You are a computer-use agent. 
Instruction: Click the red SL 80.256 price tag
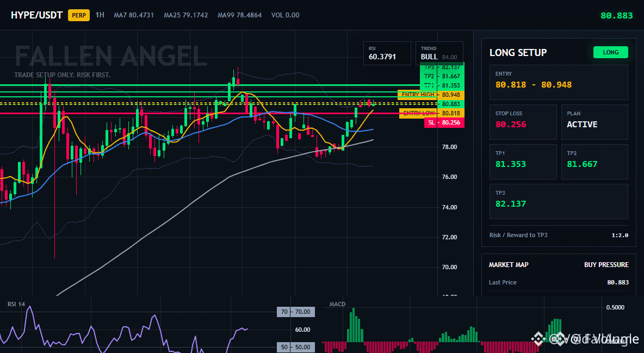coord(444,122)
